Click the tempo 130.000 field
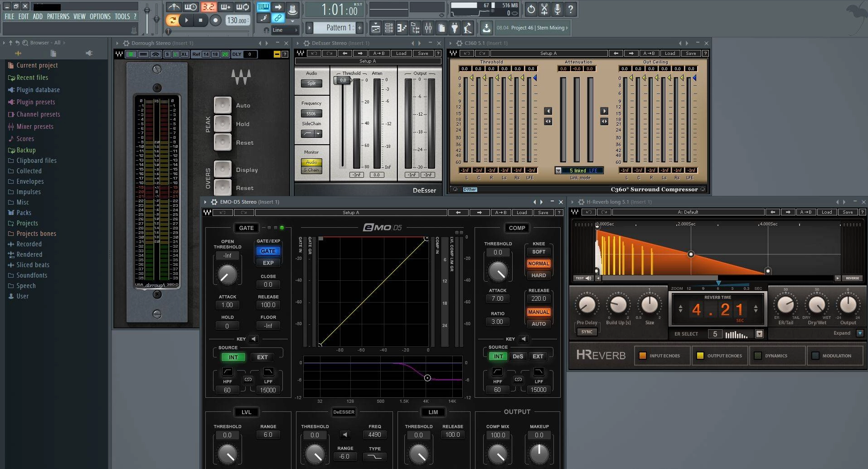Screen dimensions: 868x469 237,20
